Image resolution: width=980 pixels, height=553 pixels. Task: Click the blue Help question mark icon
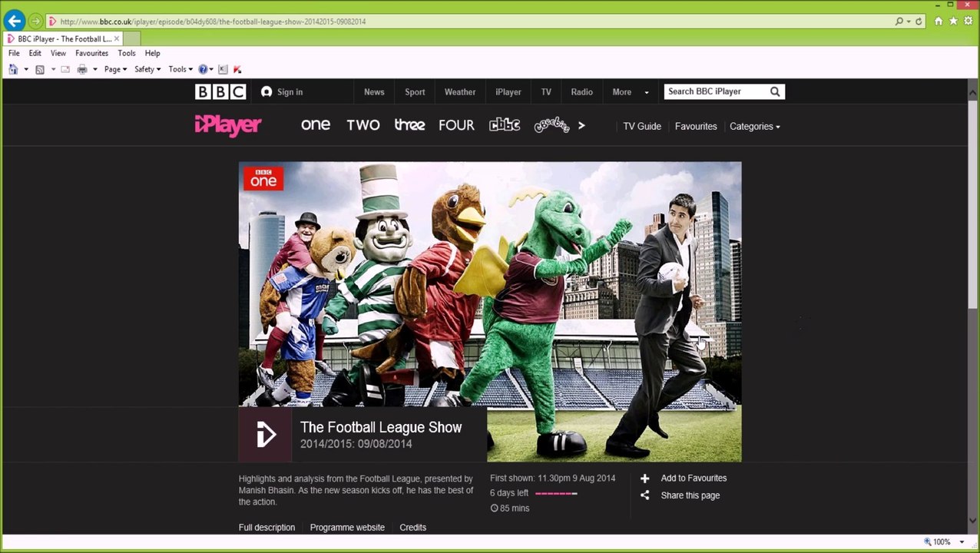(x=203, y=69)
